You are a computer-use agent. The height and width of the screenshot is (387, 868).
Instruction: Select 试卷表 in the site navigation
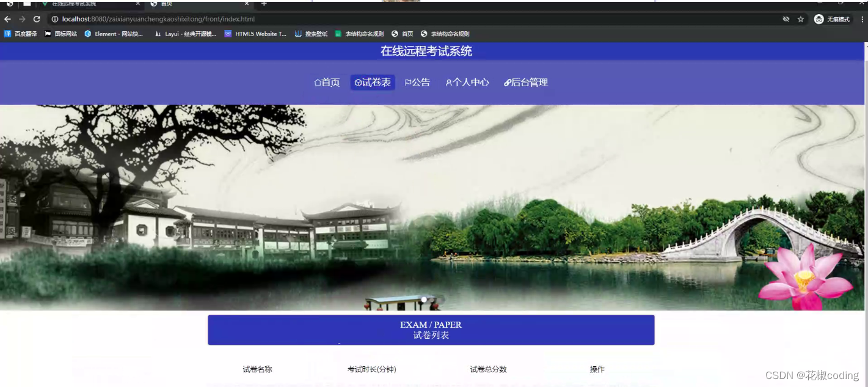point(373,83)
